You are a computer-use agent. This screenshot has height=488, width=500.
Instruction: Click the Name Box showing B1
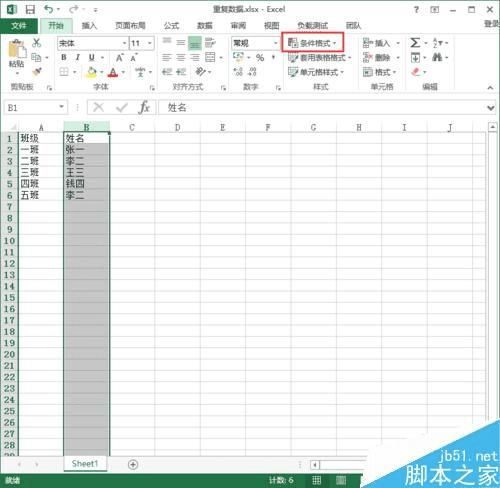pyautogui.click(x=35, y=108)
